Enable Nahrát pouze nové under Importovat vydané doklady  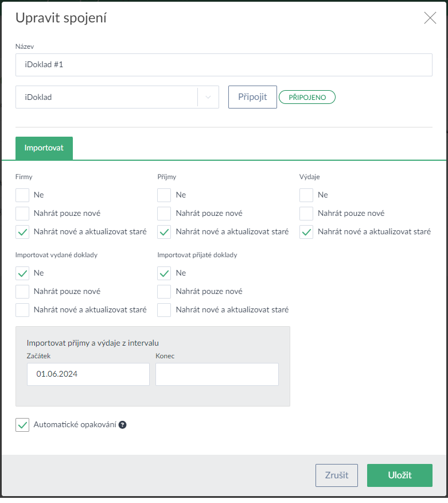tap(22, 292)
